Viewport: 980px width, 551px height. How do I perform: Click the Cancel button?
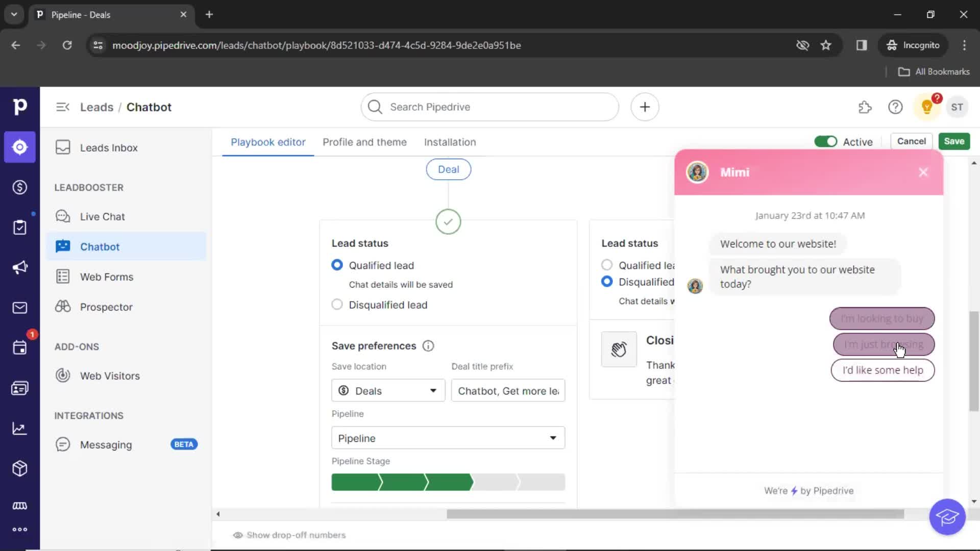coord(911,141)
